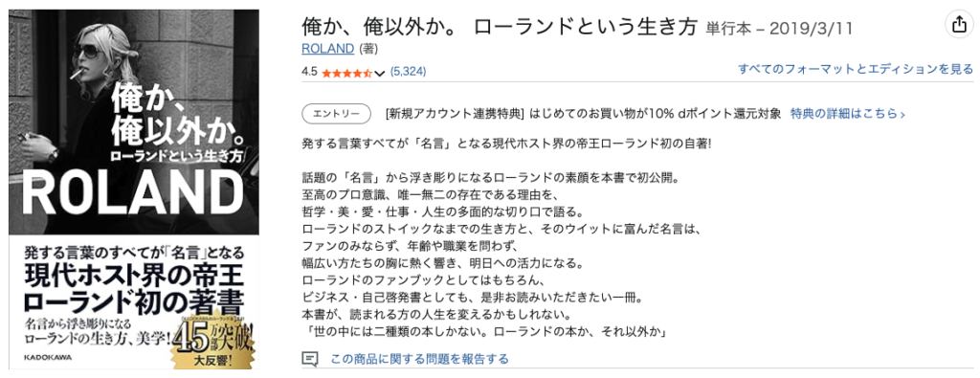The height and width of the screenshot is (378, 980).
Task: Click the [新規アカウント連携特典] promotion text
Action: [x=455, y=114]
